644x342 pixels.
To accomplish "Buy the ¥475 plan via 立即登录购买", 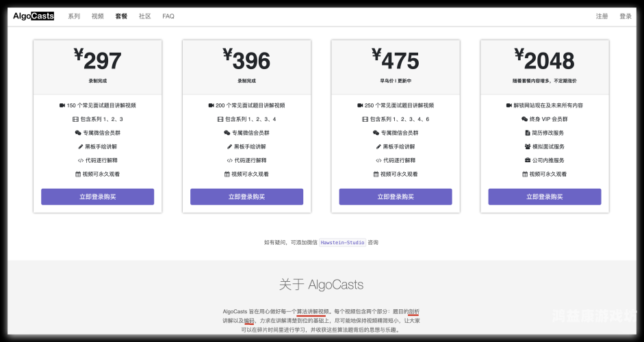I will [396, 197].
